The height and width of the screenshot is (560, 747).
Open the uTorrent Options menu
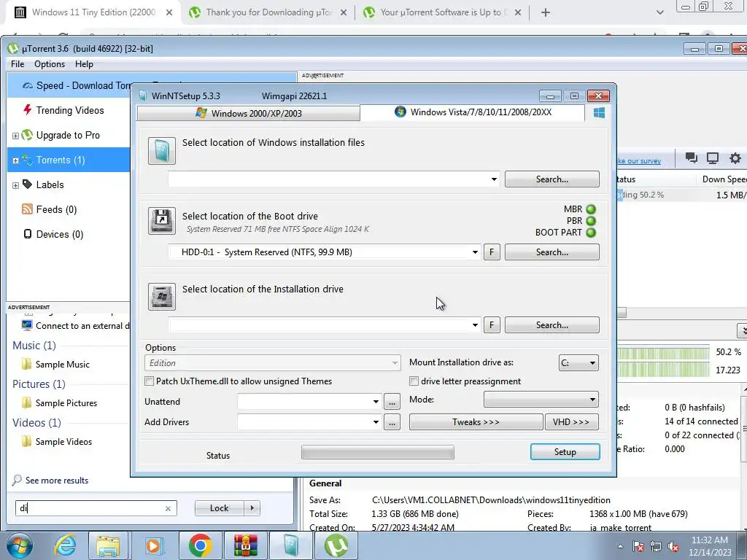tap(50, 64)
